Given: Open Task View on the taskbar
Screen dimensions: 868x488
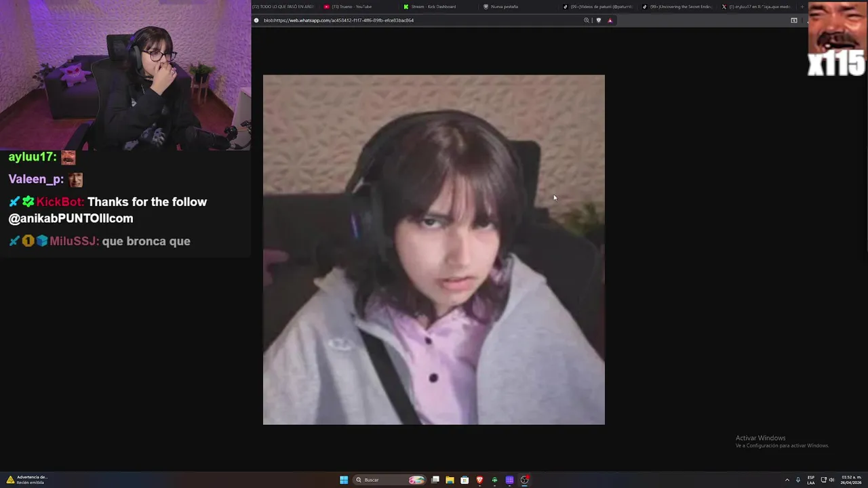Looking at the screenshot, I should click(435, 480).
